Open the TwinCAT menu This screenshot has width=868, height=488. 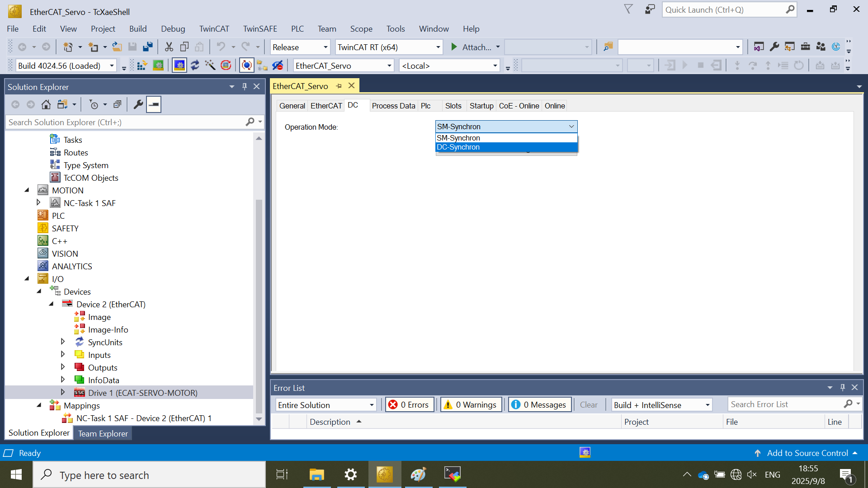click(214, 29)
